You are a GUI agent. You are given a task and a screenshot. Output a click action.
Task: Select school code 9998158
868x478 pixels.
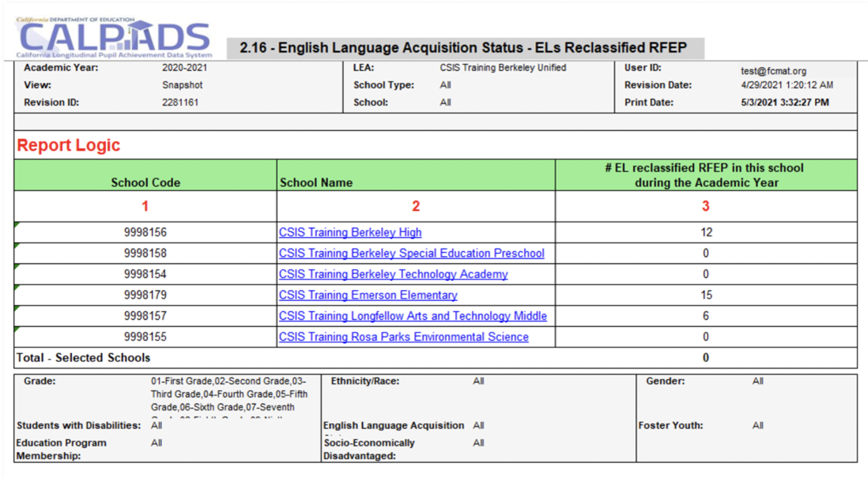coord(145,253)
